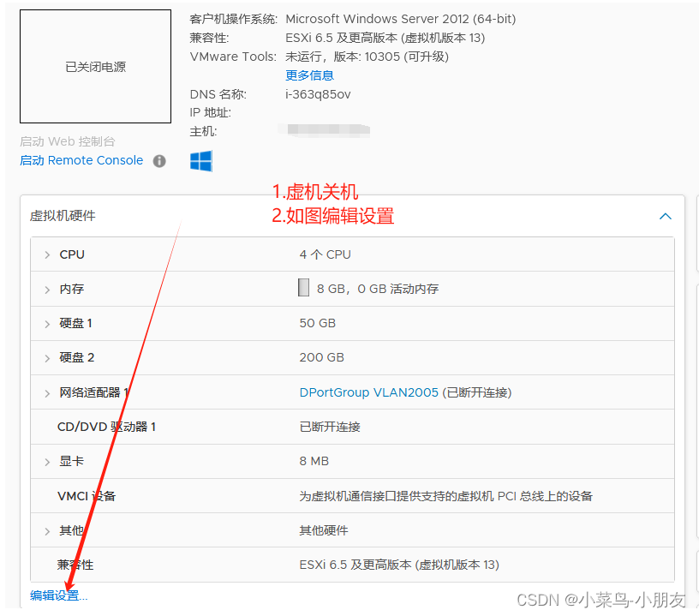Open DPortGroup VLAN2005 network link
Viewport: 699px width, 616px height.
click(368, 392)
